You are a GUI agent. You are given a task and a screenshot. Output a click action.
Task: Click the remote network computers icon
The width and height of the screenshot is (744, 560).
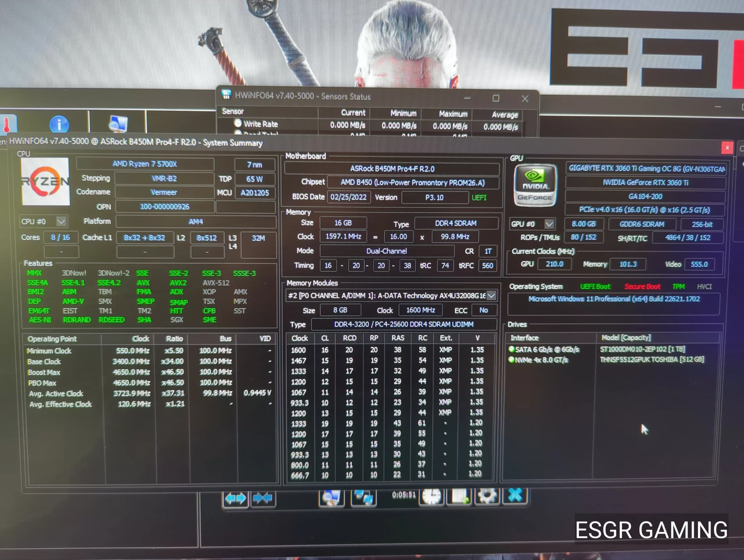(363, 498)
